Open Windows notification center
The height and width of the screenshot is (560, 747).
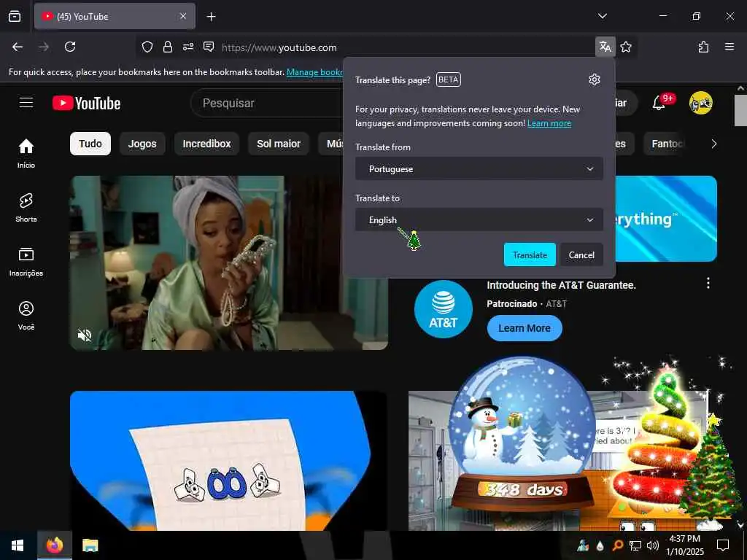(x=723, y=545)
